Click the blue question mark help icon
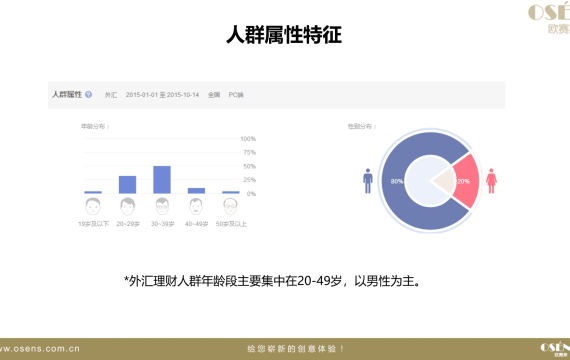This screenshot has width=570, height=360. pyautogui.click(x=88, y=95)
